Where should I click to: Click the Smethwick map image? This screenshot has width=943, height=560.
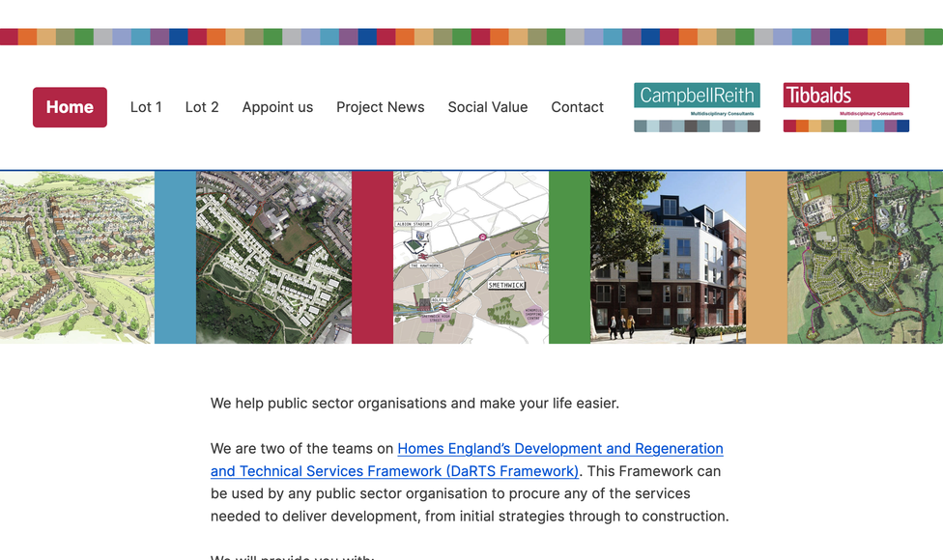(471, 258)
